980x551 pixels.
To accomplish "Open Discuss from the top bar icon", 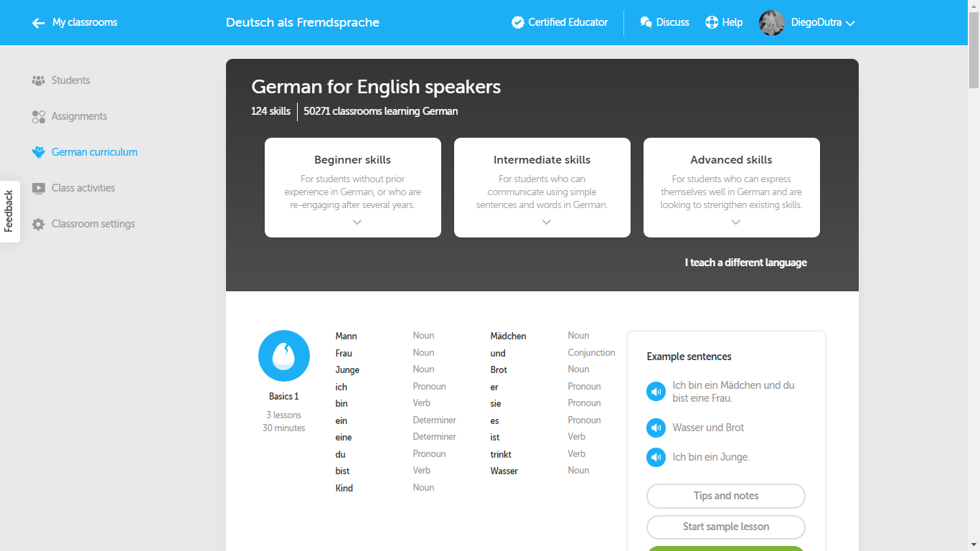I will (645, 22).
